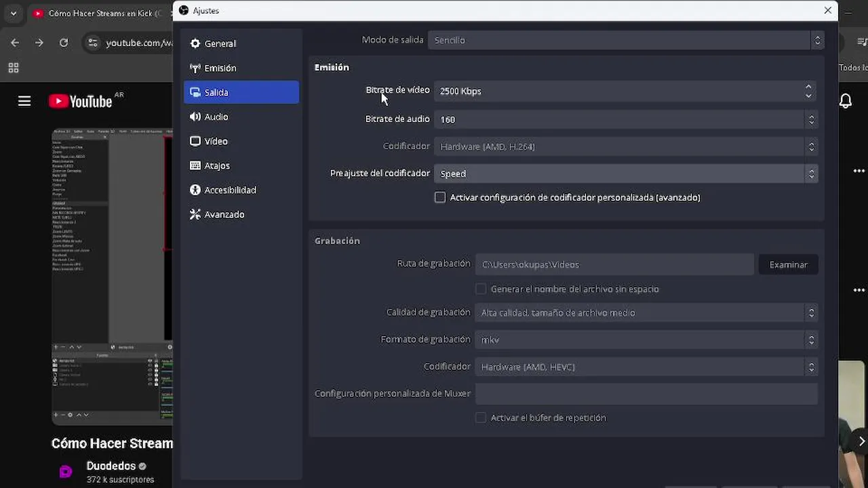Expand the Preajuste del codificador dropdown
The image size is (868, 488).
(x=625, y=174)
